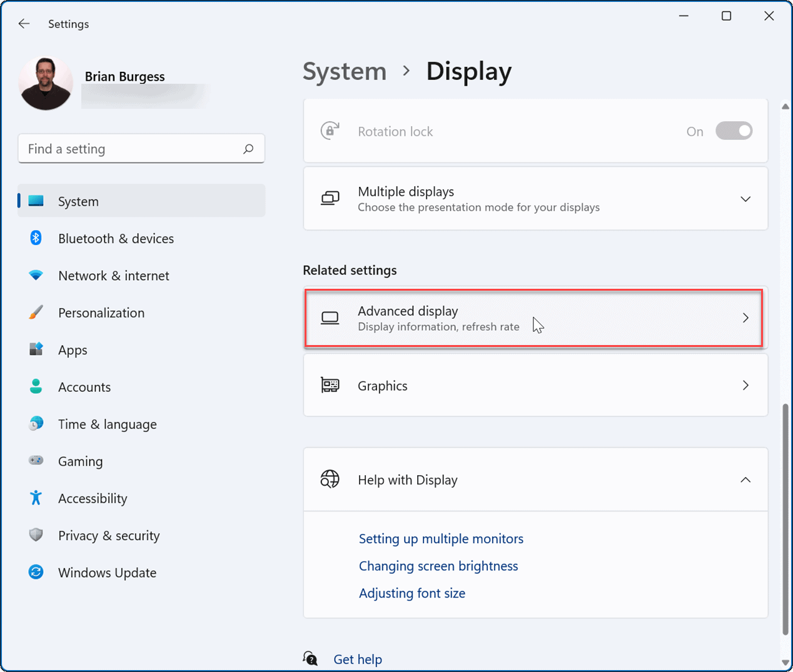The height and width of the screenshot is (672, 793).
Task: Open Network & internet settings
Action: (x=141, y=275)
